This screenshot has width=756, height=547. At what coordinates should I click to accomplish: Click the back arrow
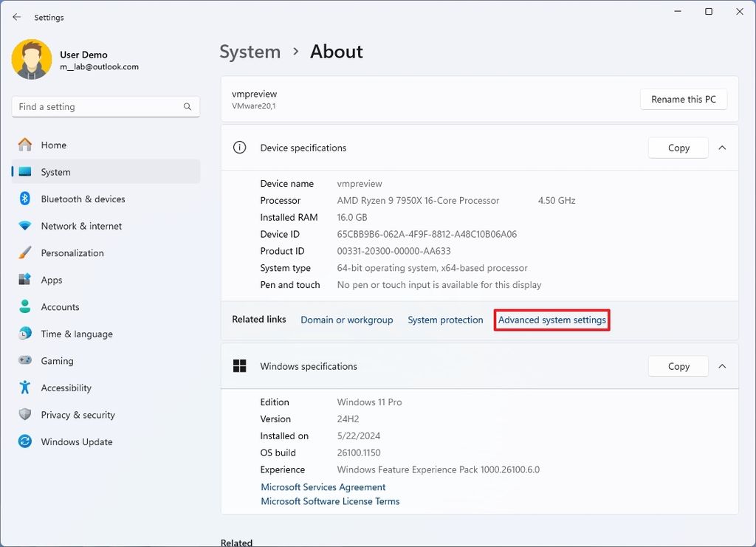coord(16,17)
